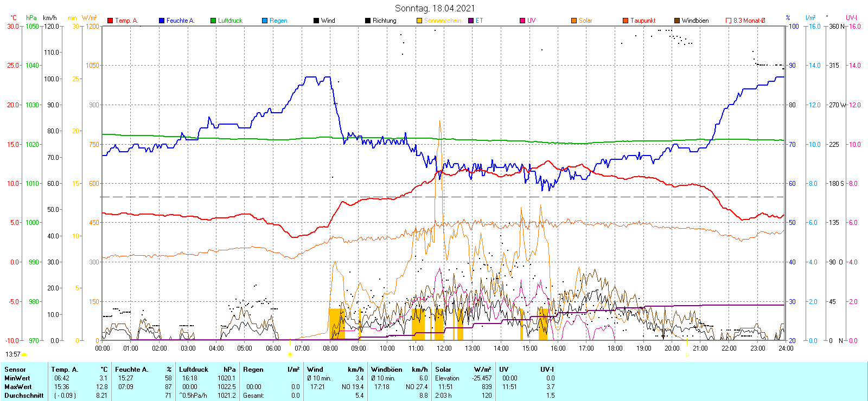Screen dimensions: 868x401
Task: Click the sunrise marker on the time axis
Action: [290, 354]
